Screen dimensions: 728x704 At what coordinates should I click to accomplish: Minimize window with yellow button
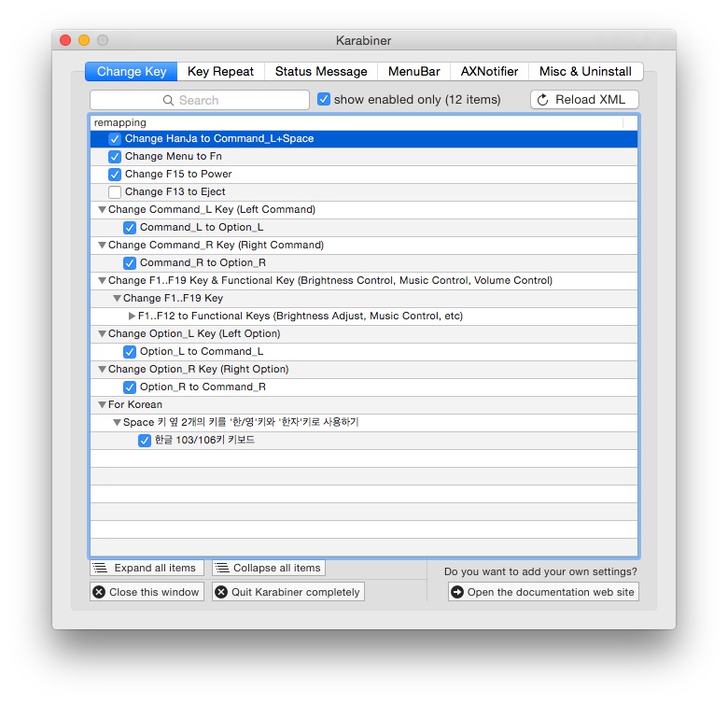click(84, 40)
